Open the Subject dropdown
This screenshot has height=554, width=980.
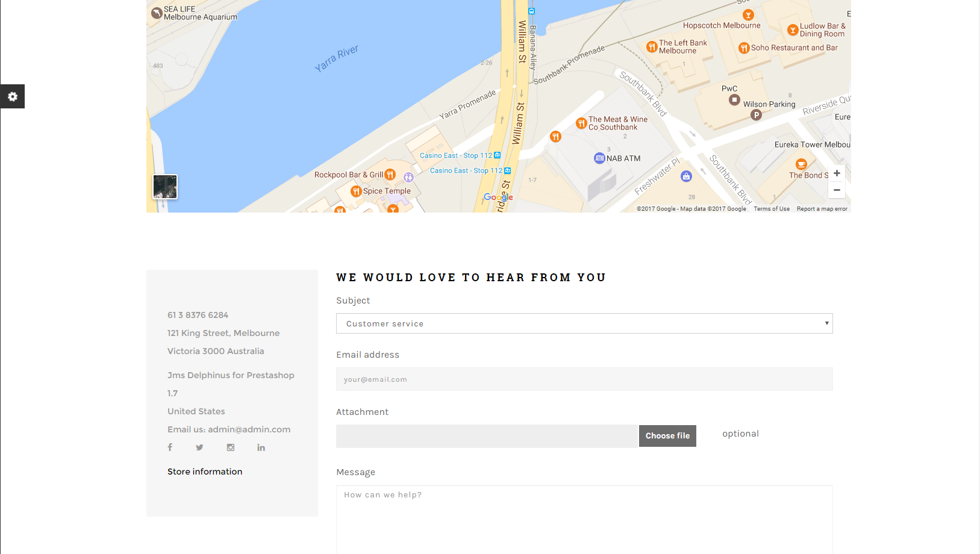(584, 323)
